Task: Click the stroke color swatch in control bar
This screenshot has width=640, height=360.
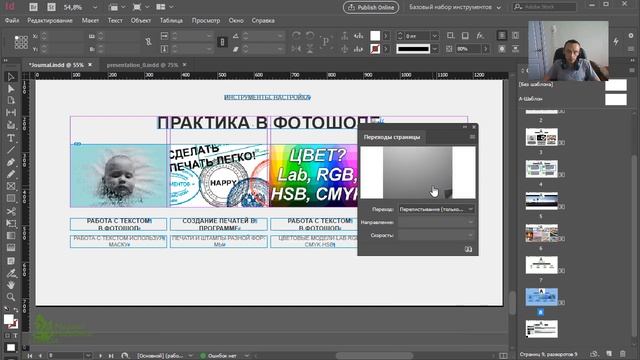Action: pos(375,49)
